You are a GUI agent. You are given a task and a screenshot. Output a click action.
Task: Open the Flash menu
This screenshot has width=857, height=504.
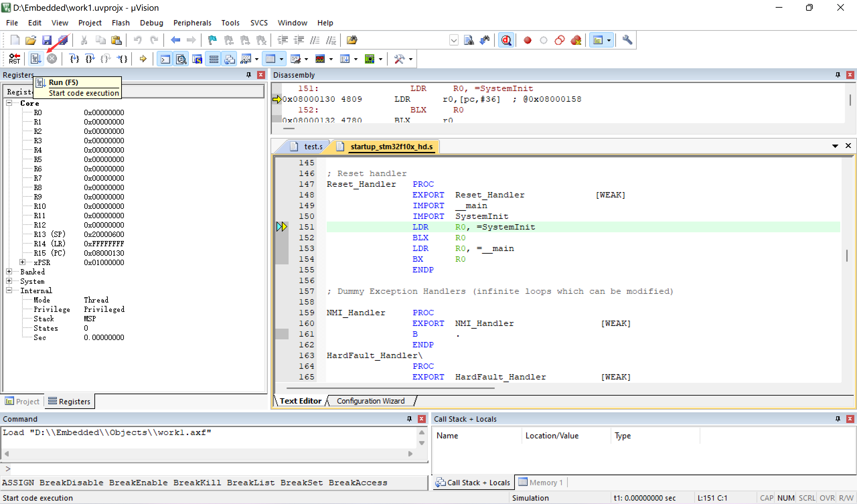pos(121,23)
